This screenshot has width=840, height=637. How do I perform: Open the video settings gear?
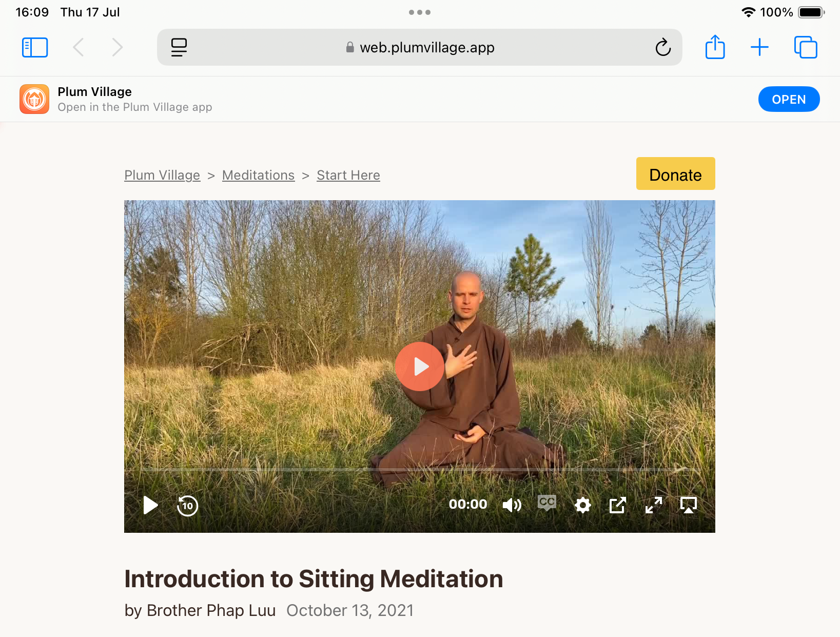(582, 505)
